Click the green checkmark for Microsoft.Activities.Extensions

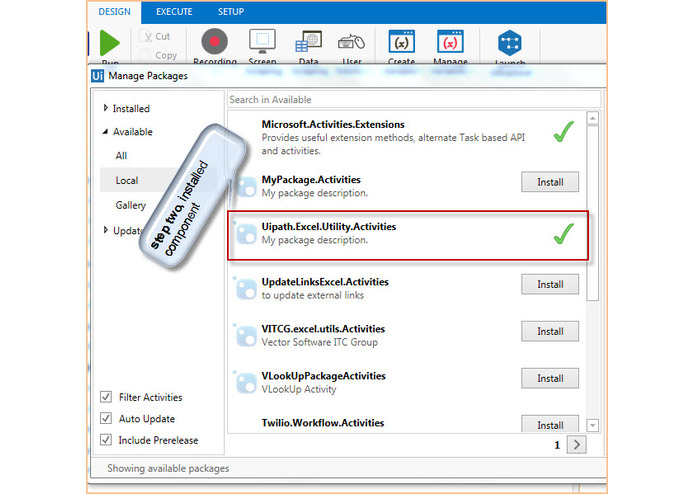coord(564,132)
